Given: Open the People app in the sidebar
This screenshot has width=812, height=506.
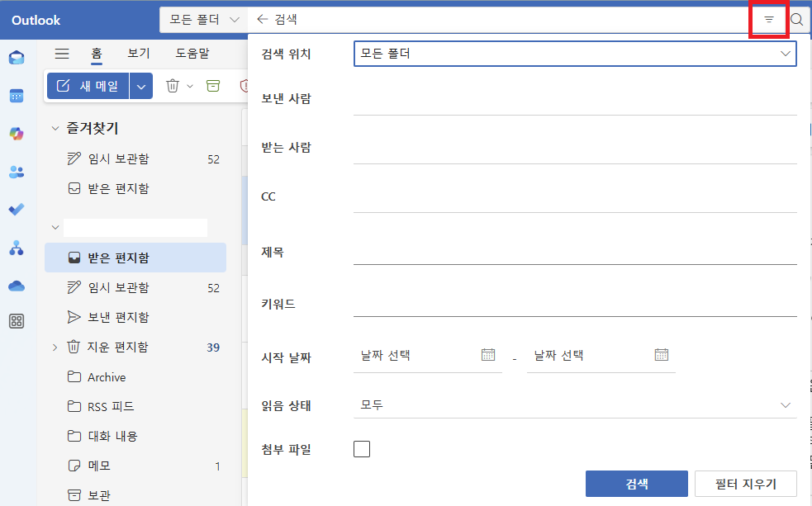Looking at the screenshot, I should (17, 171).
